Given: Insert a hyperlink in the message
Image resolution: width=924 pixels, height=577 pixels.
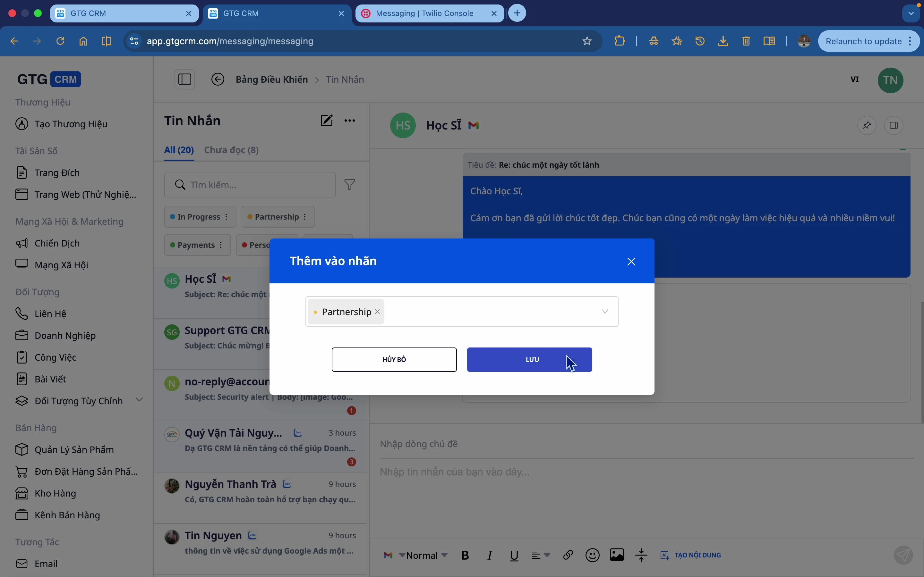Looking at the screenshot, I should pyautogui.click(x=569, y=555).
